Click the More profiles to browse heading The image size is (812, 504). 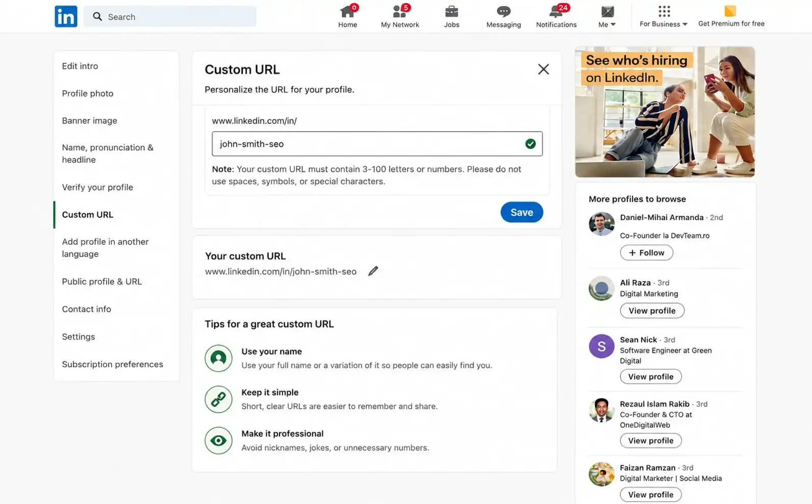637,199
